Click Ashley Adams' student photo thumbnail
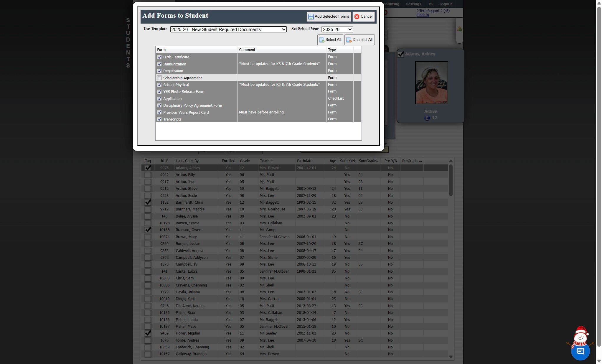 point(431,83)
